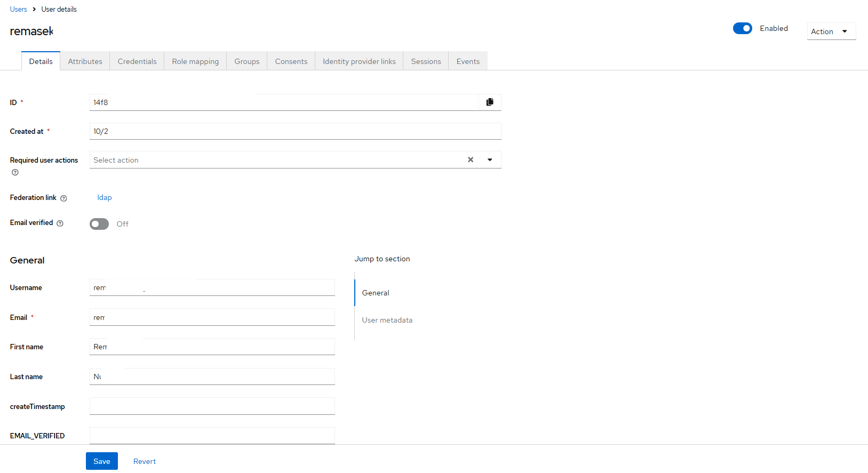Go to the Role mapping tab

tap(195, 61)
